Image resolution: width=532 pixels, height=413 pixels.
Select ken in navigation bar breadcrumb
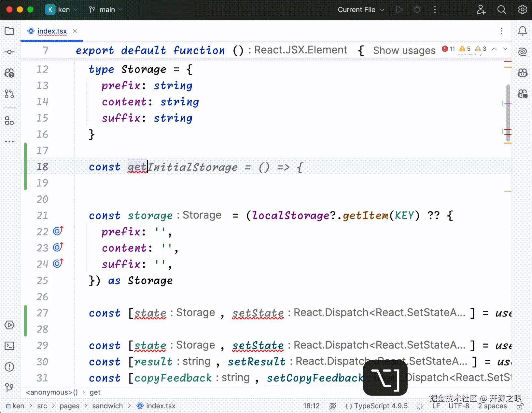pos(15,406)
